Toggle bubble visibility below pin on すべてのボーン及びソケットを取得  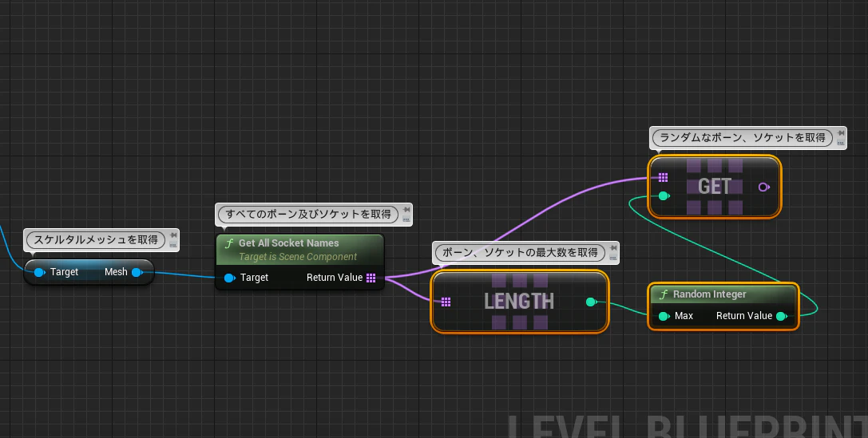tap(407, 219)
